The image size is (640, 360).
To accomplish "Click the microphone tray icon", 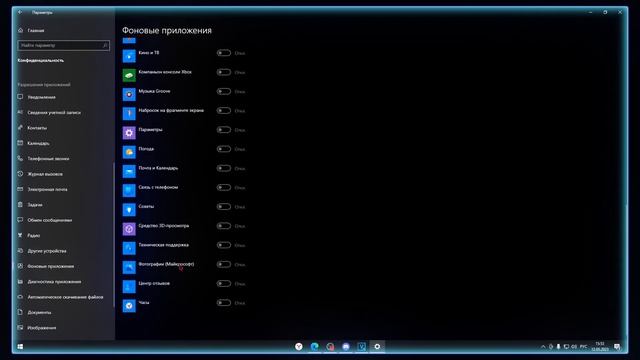I will (558, 347).
